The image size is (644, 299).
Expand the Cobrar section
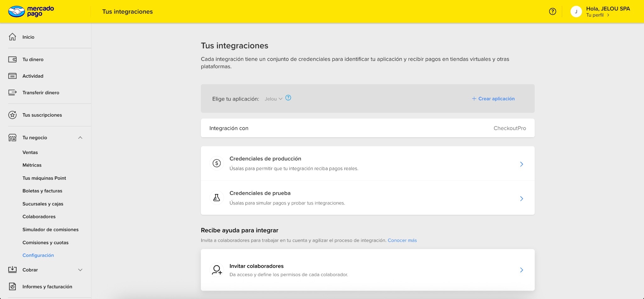tap(80, 270)
